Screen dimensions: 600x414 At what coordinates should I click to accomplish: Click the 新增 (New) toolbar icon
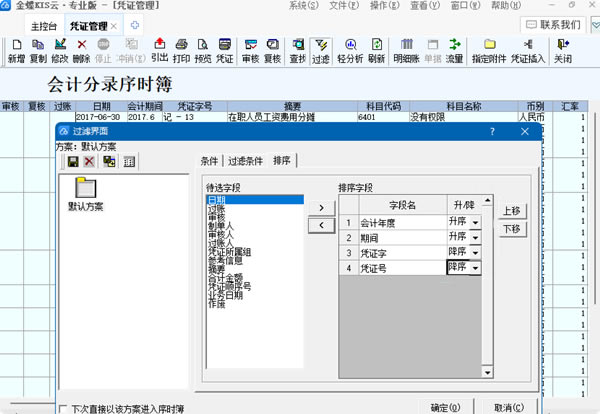(15, 51)
